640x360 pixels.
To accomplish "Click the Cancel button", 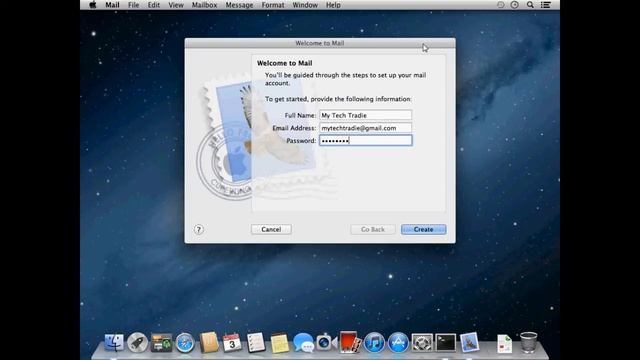I will click(271, 229).
